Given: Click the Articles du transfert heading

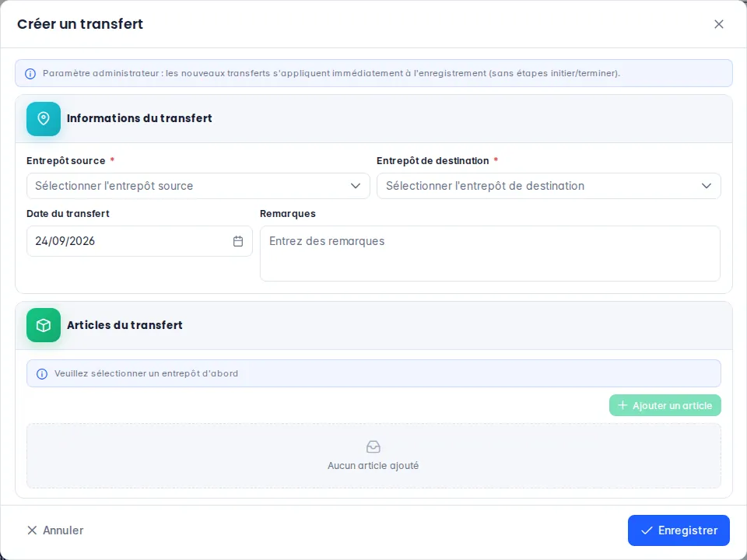Looking at the screenshot, I should click(x=124, y=325).
